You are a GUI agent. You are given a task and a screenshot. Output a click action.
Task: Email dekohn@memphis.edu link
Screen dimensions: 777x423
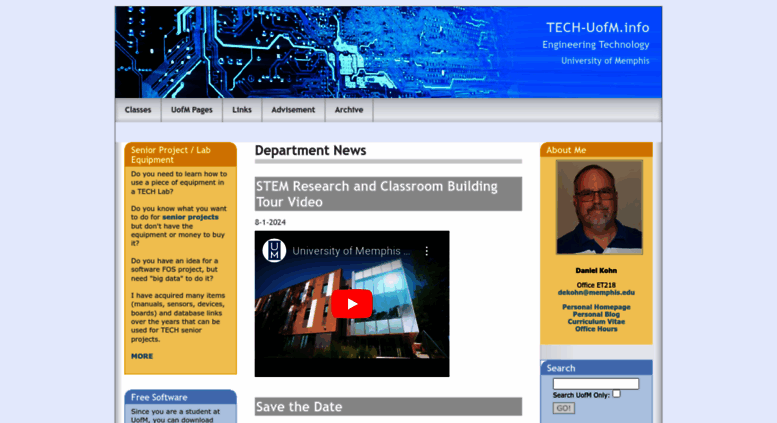coord(596,293)
